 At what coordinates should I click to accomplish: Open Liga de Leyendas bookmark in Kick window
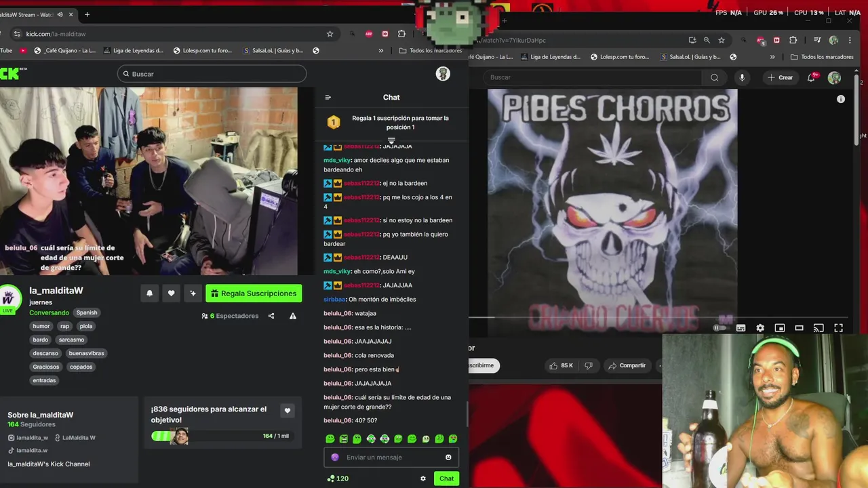coord(133,50)
